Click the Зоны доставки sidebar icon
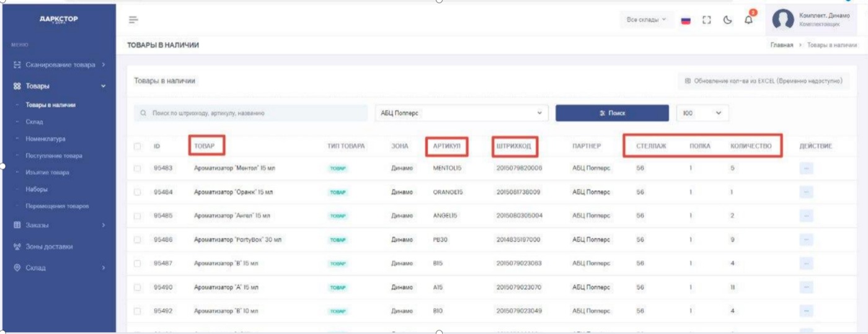Viewport: 868px width, 334px height. coord(17,247)
